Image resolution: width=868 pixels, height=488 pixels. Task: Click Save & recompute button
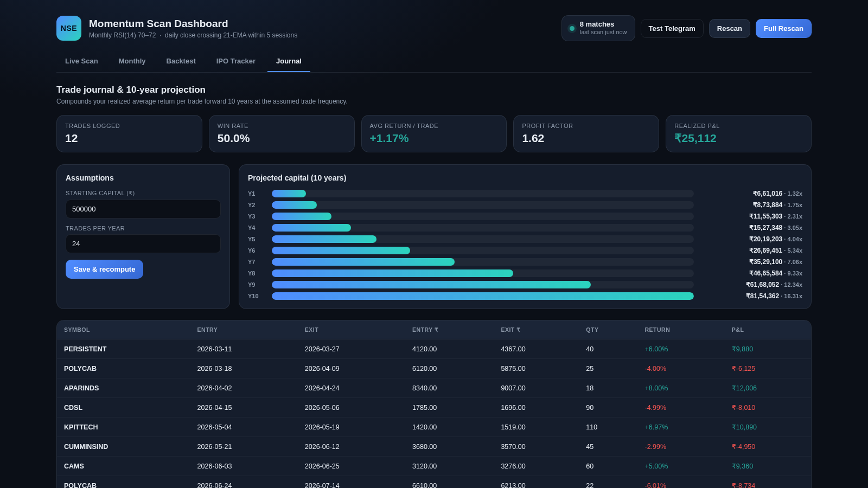point(104,269)
